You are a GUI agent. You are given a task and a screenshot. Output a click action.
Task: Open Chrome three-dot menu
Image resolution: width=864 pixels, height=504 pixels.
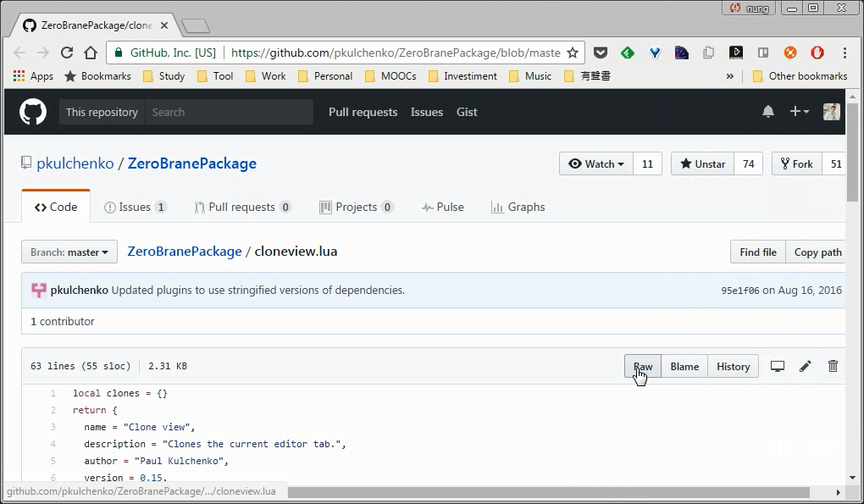tap(845, 53)
